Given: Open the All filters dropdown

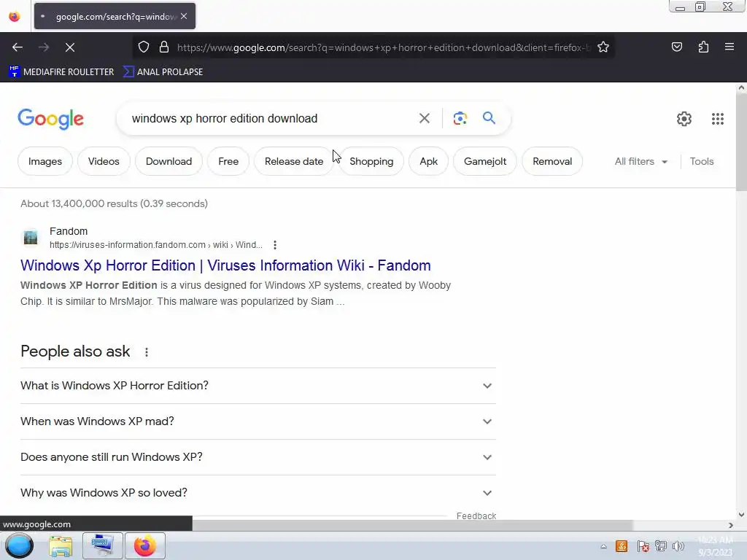Looking at the screenshot, I should (640, 161).
